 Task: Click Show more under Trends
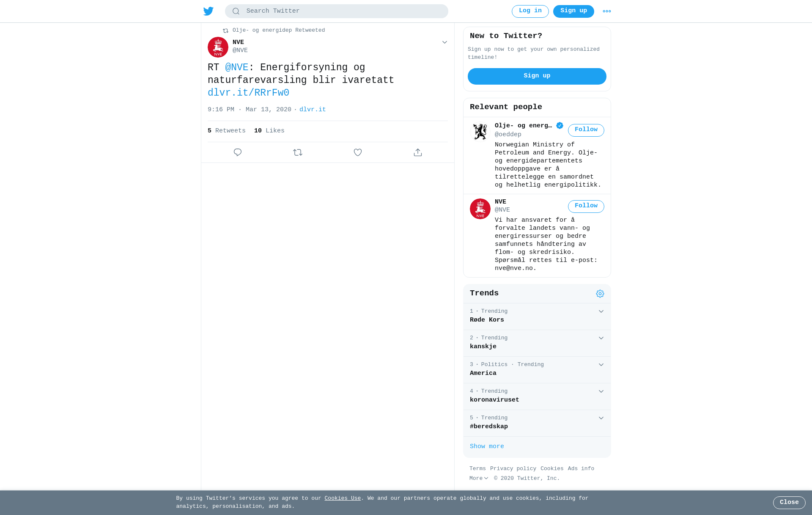(487, 446)
